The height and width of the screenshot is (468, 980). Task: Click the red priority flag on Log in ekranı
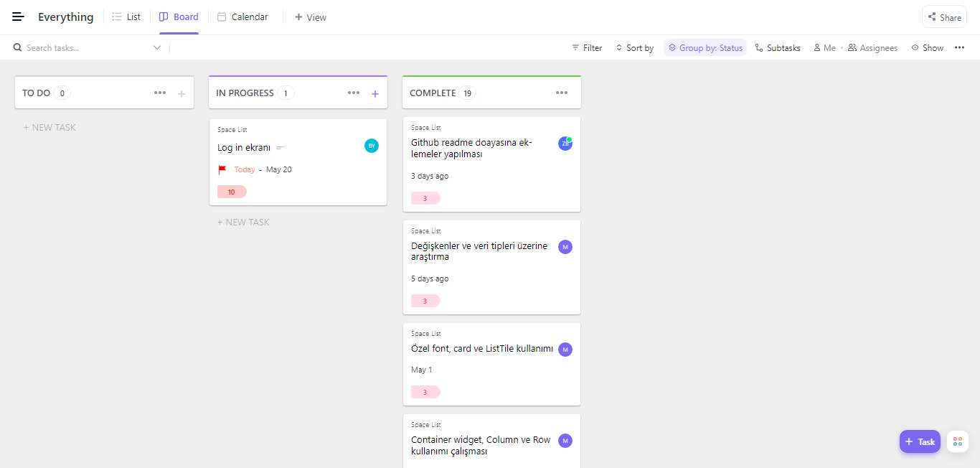(x=222, y=169)
